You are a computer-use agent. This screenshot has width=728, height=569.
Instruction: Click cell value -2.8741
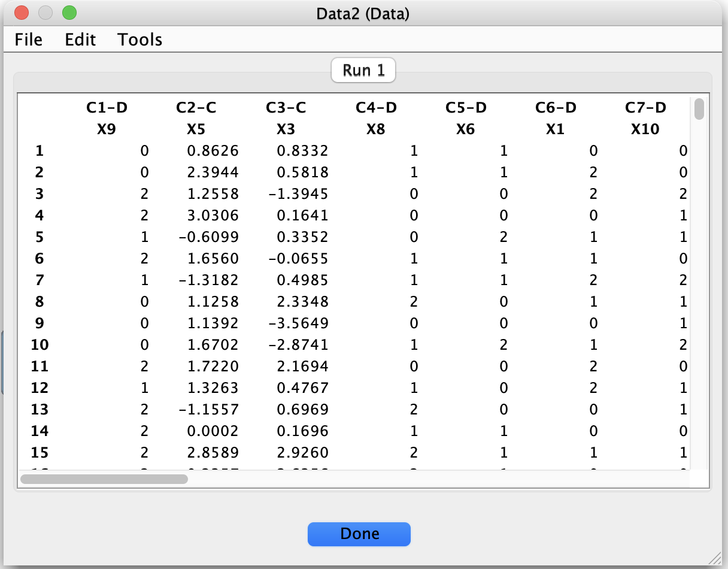click(299, 345)
